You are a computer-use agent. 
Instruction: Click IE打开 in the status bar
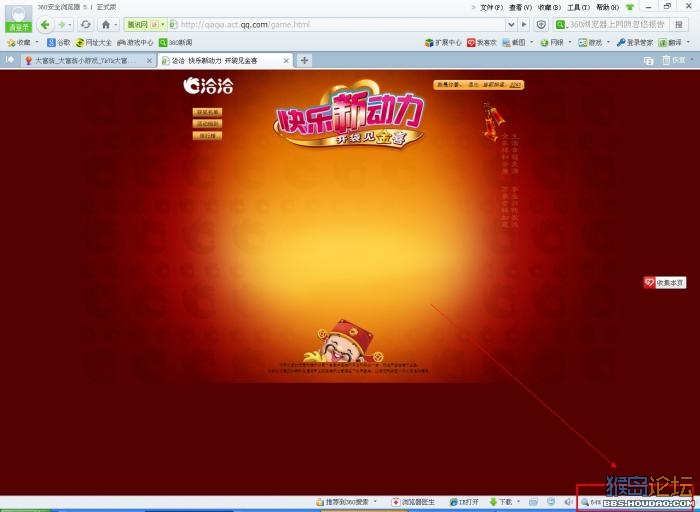click(x=464, y=502)
